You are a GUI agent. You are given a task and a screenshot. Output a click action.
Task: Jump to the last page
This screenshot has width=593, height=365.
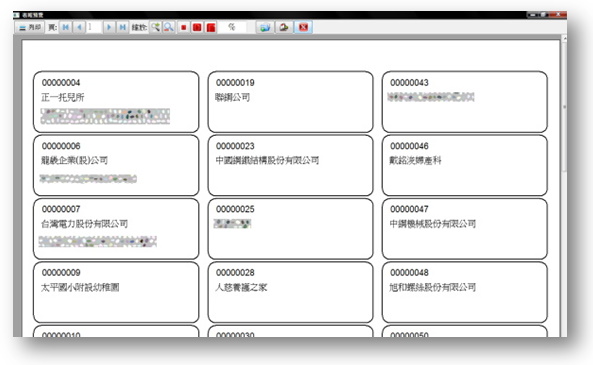tap(122, 27)
